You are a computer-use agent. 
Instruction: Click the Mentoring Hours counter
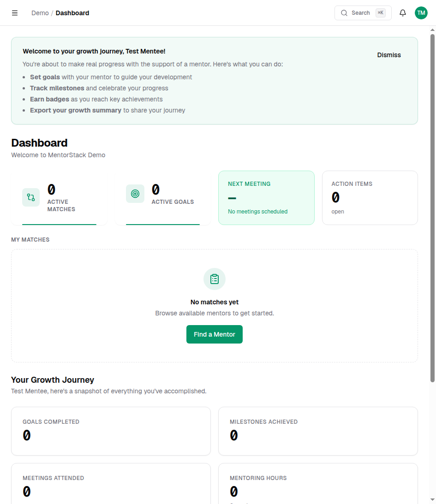pyautogui.click(x=234, y=491)
